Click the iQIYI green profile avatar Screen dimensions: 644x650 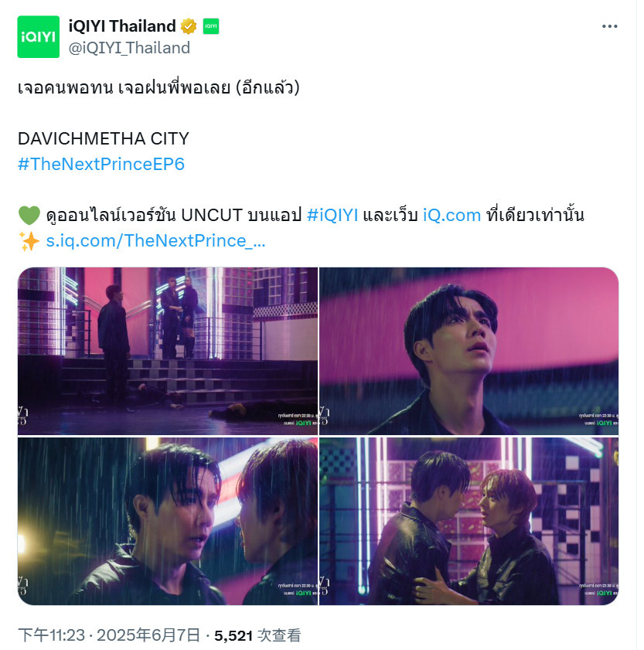(38, 37)
